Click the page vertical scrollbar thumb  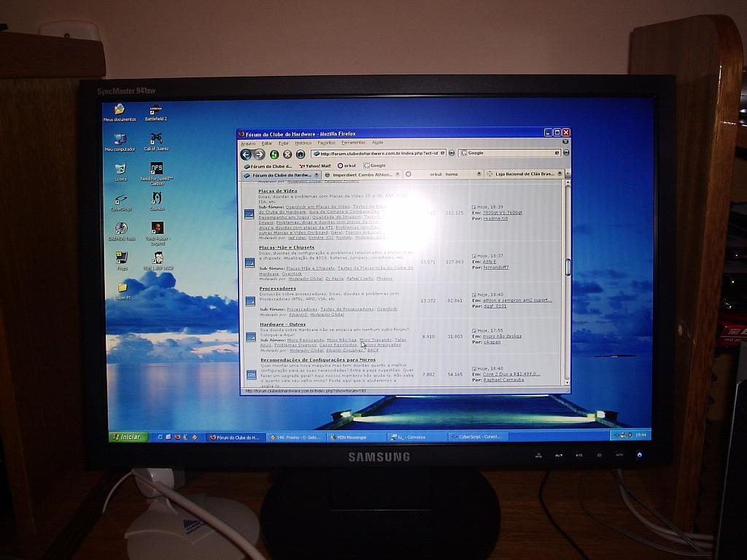(x=568, y=267)
